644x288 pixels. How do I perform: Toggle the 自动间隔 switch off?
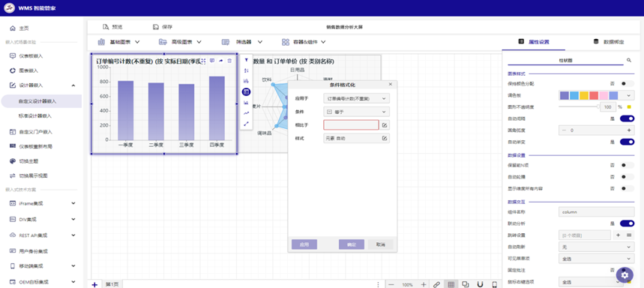click(628, 118)
